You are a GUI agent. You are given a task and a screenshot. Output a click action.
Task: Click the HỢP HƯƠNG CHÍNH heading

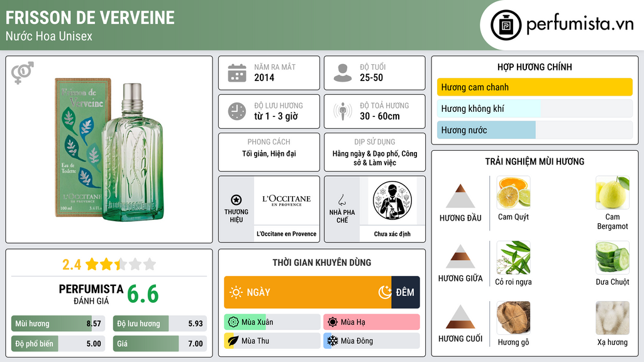coord(535,67)
